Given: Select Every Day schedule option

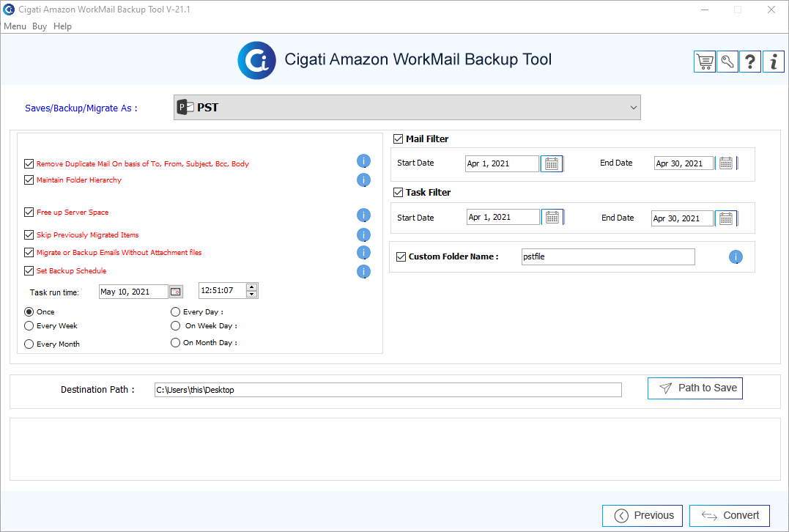Looking at the screenshot, I should pos(176,312).
